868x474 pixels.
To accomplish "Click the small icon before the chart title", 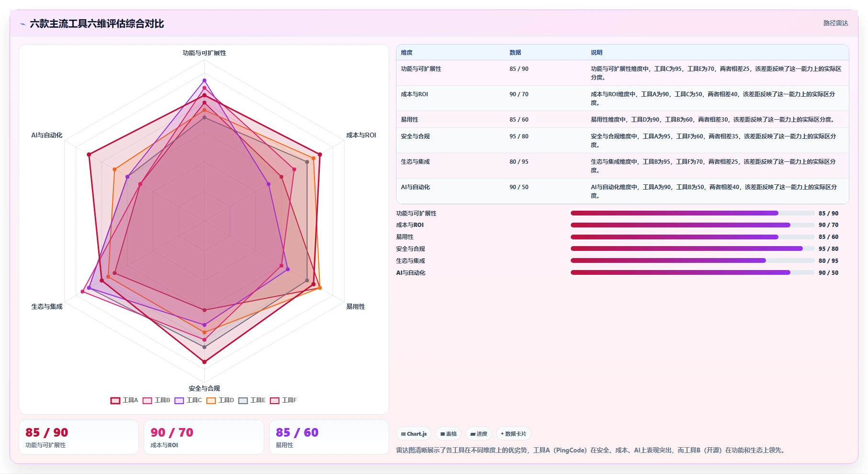I will pyautogui.click(x=23, y=24).
